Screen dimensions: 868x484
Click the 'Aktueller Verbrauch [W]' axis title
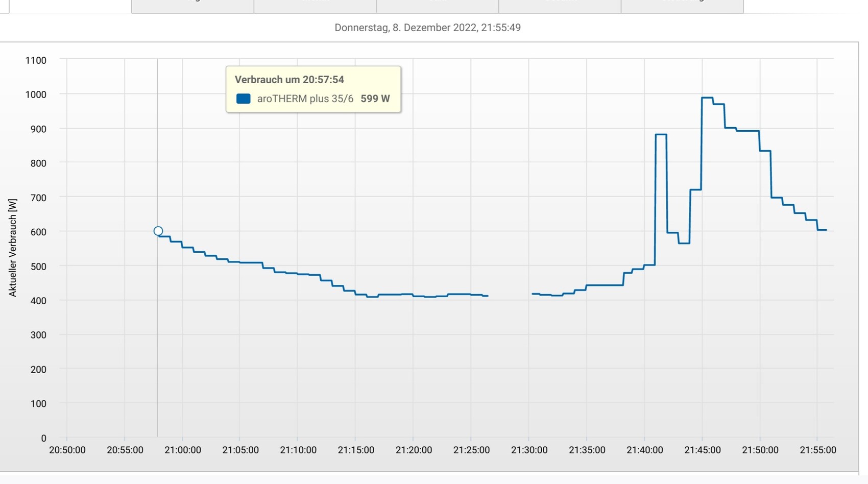coord(13,248)
